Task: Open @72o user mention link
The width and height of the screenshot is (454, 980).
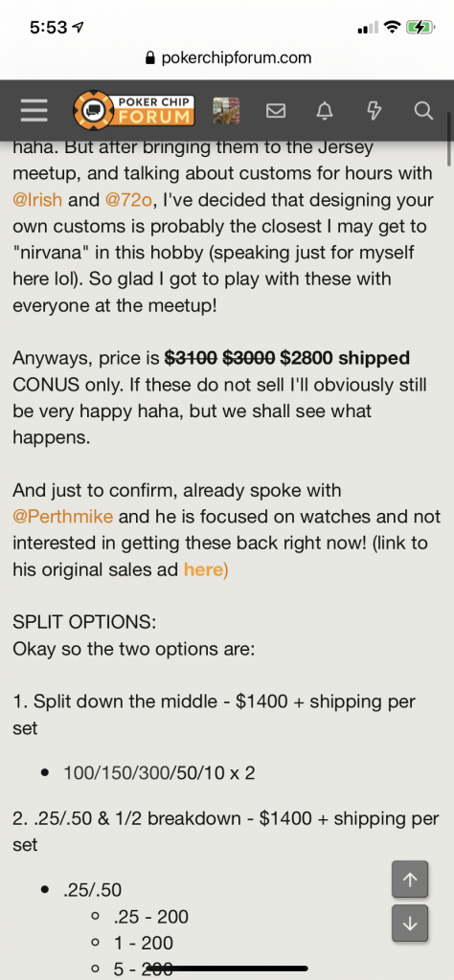Action: (x=128, y=200)
